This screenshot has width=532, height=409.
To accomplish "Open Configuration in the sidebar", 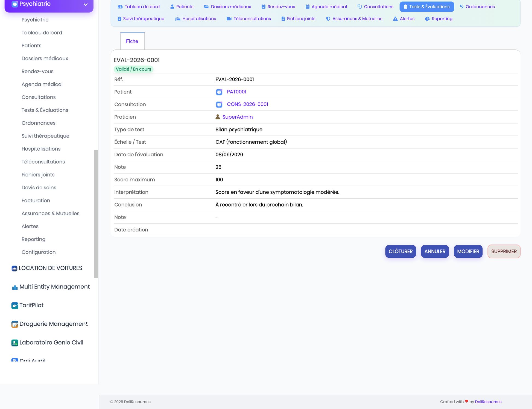I will (x=39, y=252).
